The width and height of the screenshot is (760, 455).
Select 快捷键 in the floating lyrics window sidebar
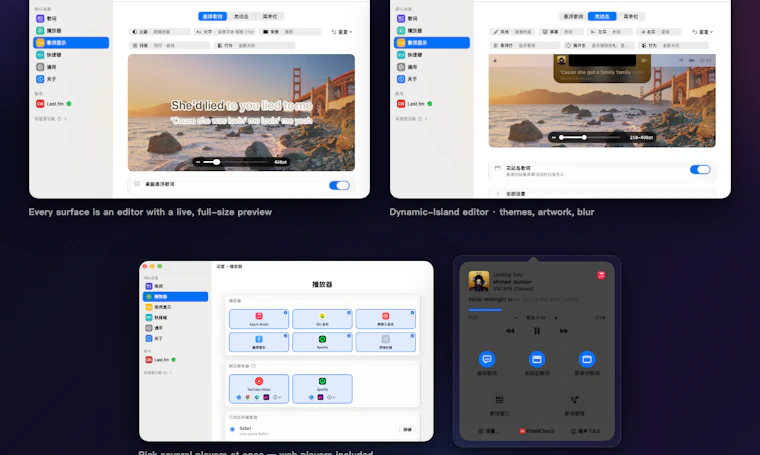pyautogui.click(x=71, y=55)
